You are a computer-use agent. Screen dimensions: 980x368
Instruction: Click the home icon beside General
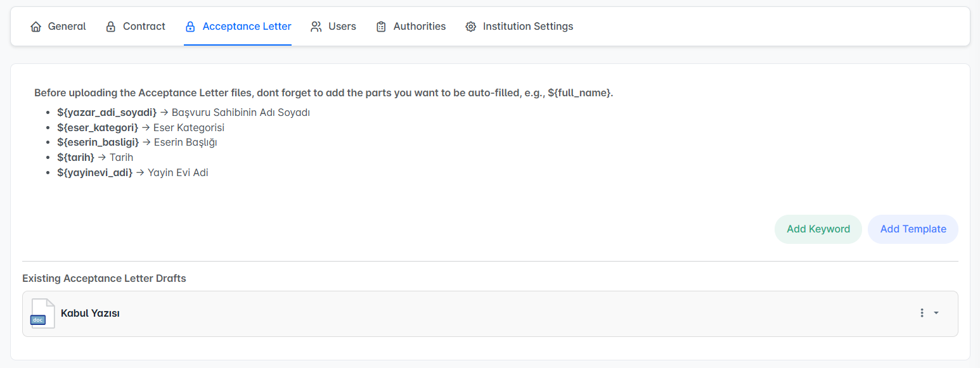35,27
